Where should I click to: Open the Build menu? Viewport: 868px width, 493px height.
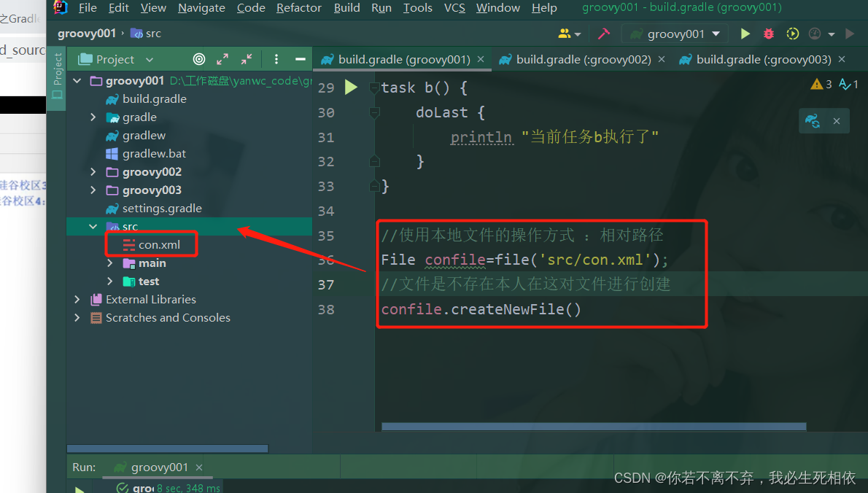point(347,8)
